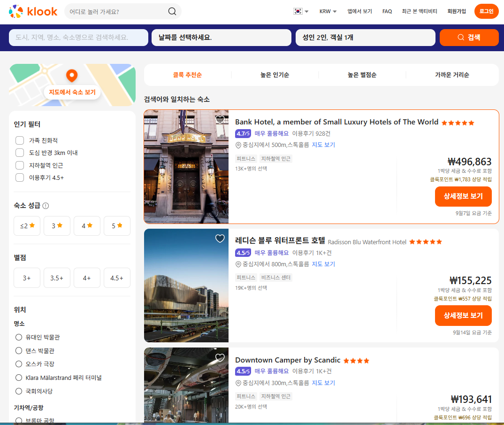
Task: Open the Bank Hotel photo
Action: click(x=186, y=167)
